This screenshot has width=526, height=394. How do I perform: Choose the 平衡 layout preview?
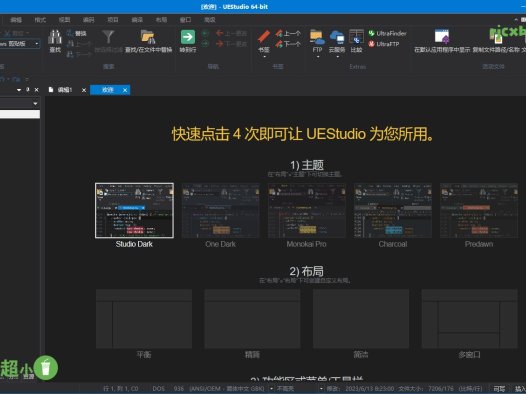pyautogui.click(x=144, y=319)
